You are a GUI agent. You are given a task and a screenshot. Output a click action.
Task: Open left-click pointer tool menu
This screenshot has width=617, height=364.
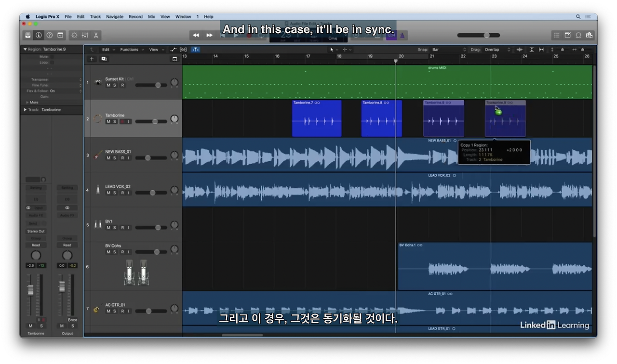[334, 50]
